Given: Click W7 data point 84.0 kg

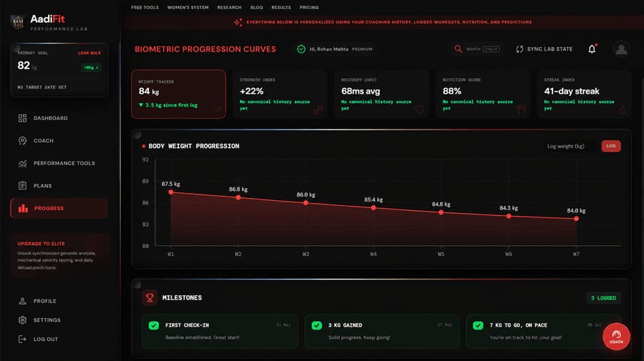Looking at the screenshot, I should click(x=576, y=219).
